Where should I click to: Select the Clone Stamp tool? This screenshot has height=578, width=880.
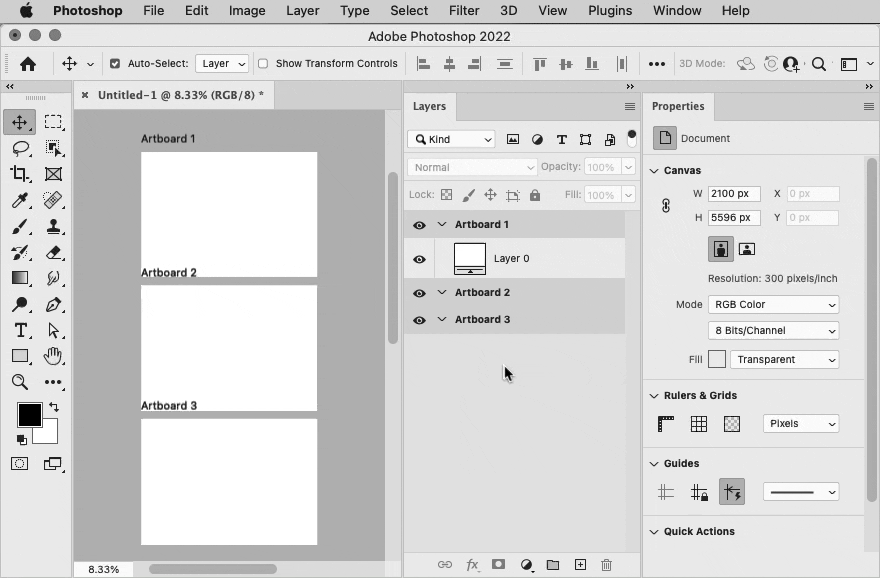53,226
